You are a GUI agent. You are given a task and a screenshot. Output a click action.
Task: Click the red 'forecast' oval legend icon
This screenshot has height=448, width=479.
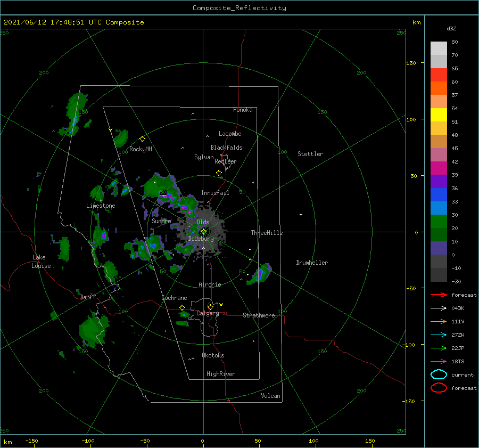click(439, 388)
